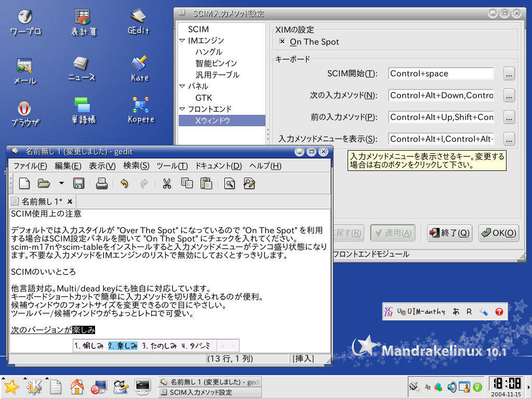The image size is (532, 399).
Task: Click the SCIM開始 field showing Control+space
Action: pyautogui.click(x=441, y=74)
